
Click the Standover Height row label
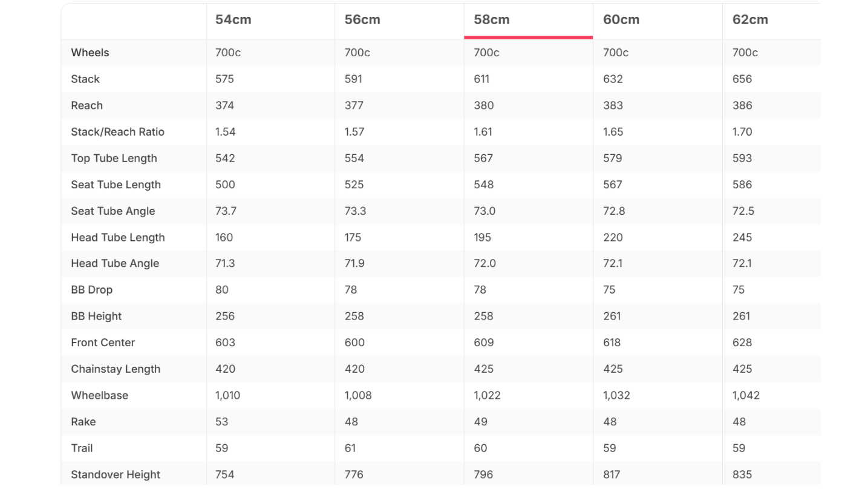[115, 474]
